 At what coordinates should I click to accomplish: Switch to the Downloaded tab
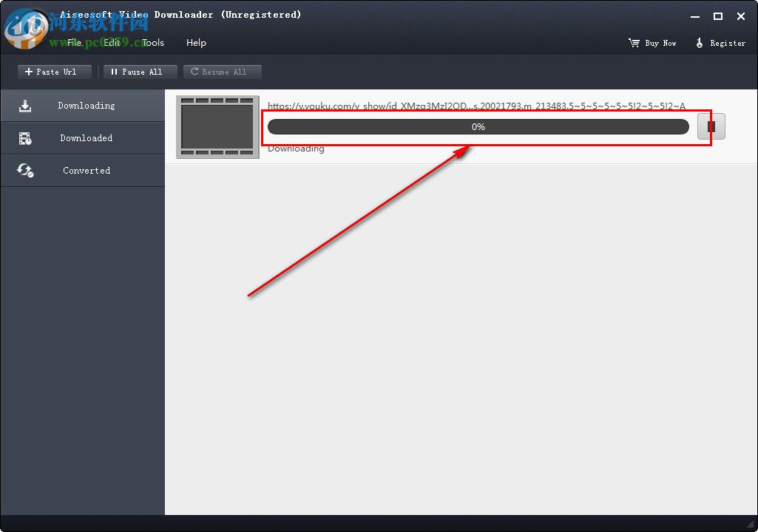[83, 137]
